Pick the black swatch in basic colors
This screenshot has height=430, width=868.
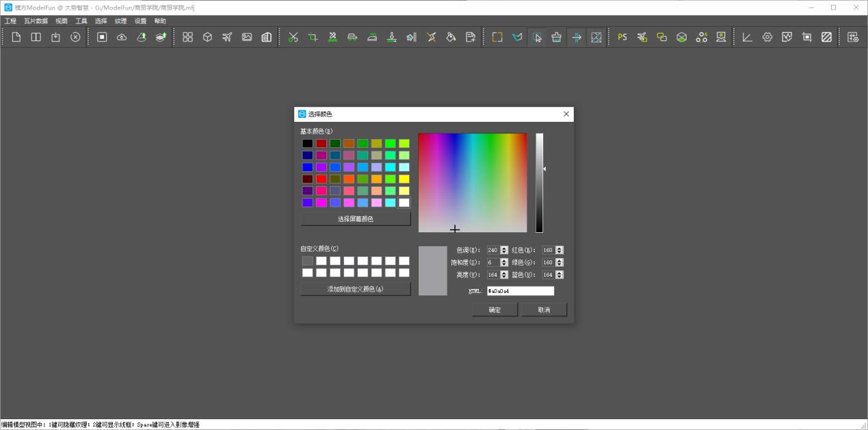(308, 143)
